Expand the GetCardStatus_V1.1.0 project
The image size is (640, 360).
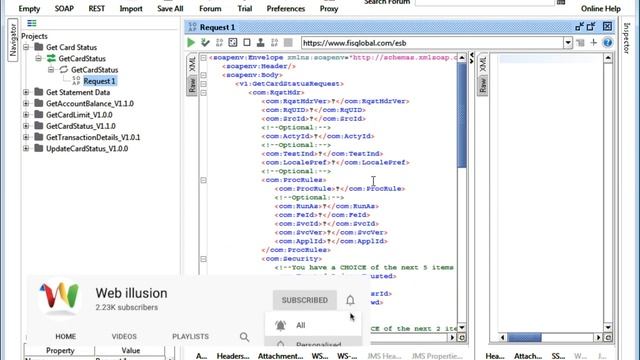[26, 126]
